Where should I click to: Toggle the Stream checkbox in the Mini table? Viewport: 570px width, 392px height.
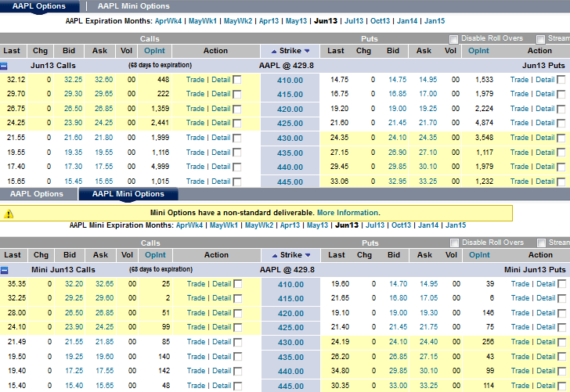pos(542,243)
